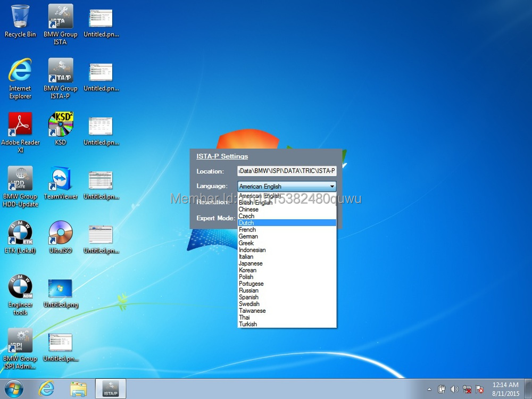Open the BMW Group ISTA-P desktop icon

[60, 71]
